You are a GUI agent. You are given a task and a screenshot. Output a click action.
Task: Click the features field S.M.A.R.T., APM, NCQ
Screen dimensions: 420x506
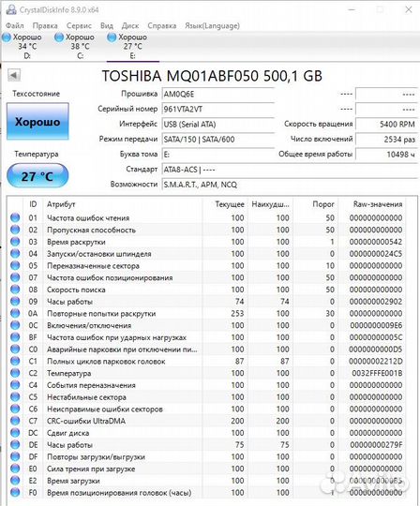tap(290, 185)
